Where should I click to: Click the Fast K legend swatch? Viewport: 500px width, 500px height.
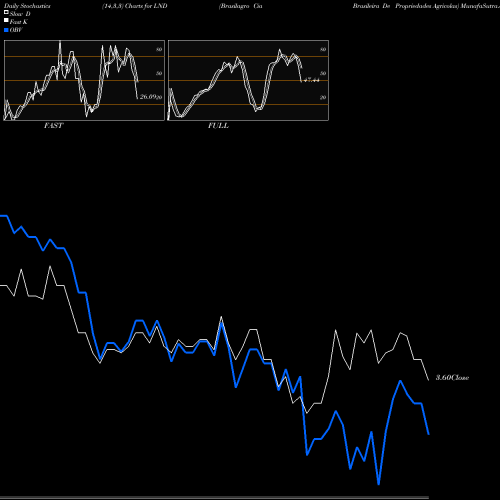click(6, 21)
